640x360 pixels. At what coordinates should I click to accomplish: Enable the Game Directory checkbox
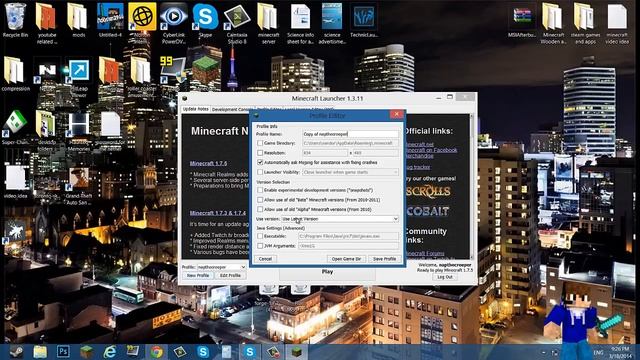tap(260, 143)
